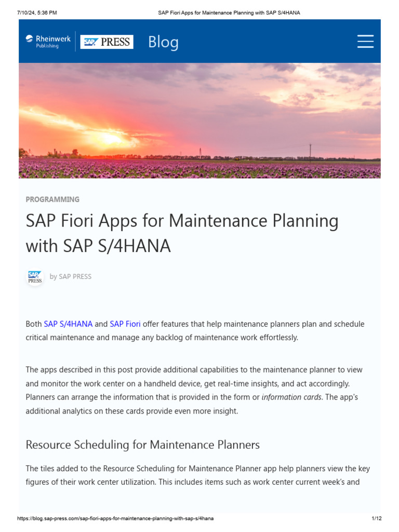399x532 pixels.
Task: Click the 'by SAP PRESS' author name
Action: pyautogui.click(x=71, y=277)
